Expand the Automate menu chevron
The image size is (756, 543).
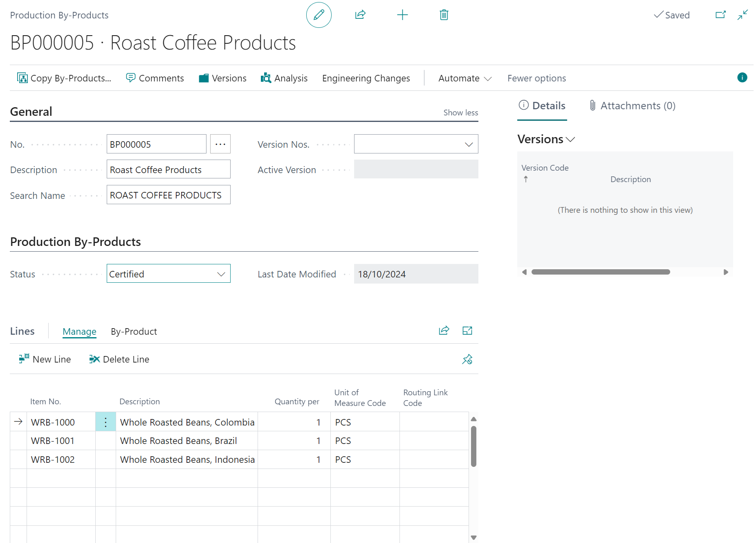[488, 78]
